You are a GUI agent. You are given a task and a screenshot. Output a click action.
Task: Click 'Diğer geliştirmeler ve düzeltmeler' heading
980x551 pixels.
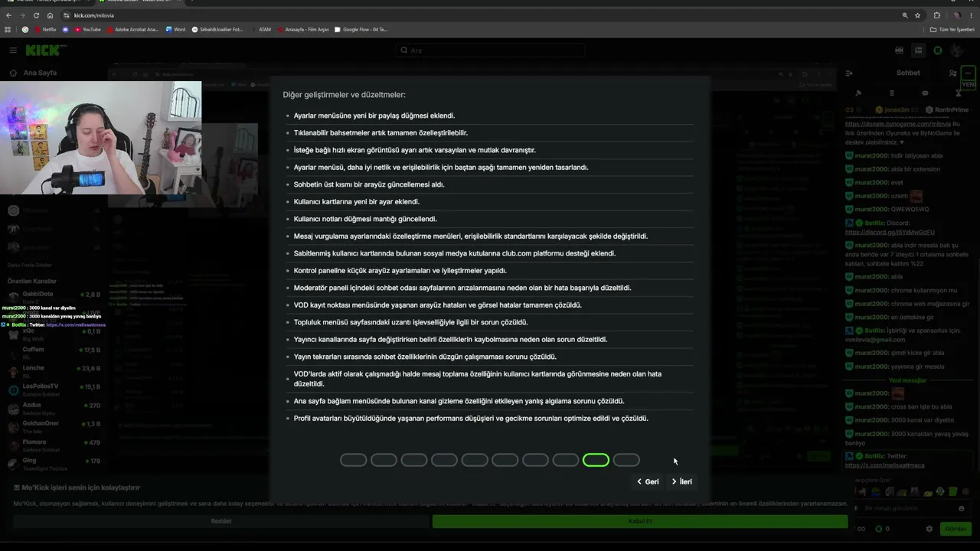click(x=344, y=95)
